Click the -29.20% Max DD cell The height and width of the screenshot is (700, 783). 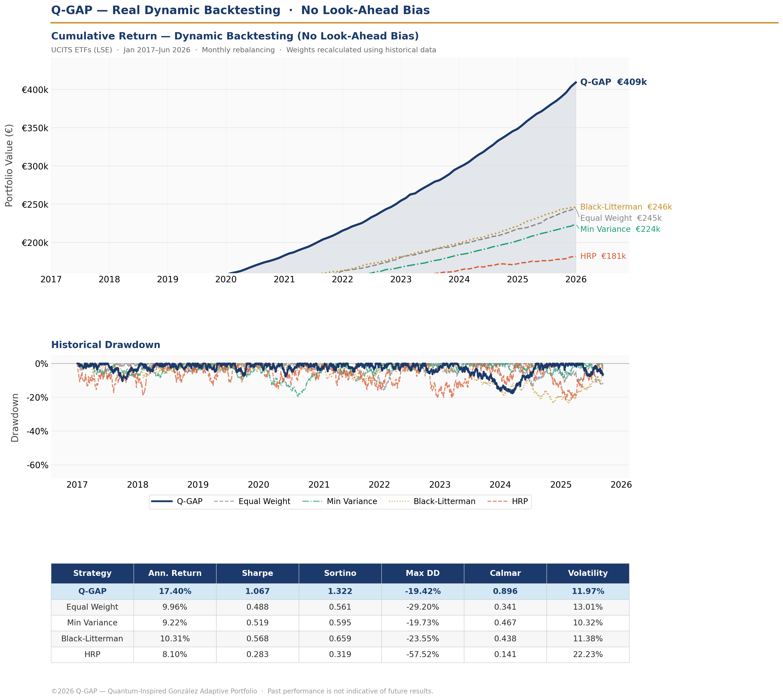pyautogui.click(x=423, y=607)
